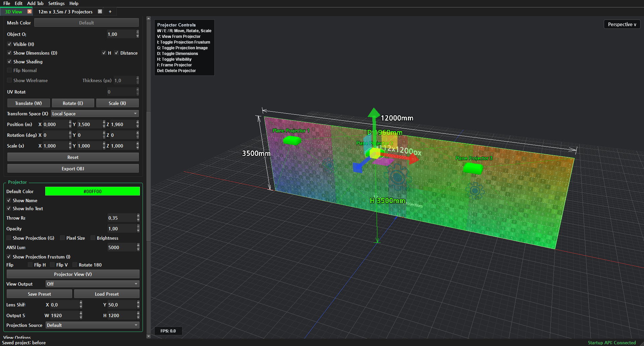Close the 3D View tab
Screen dimensions: 644x346
click(x=30, y=11)
